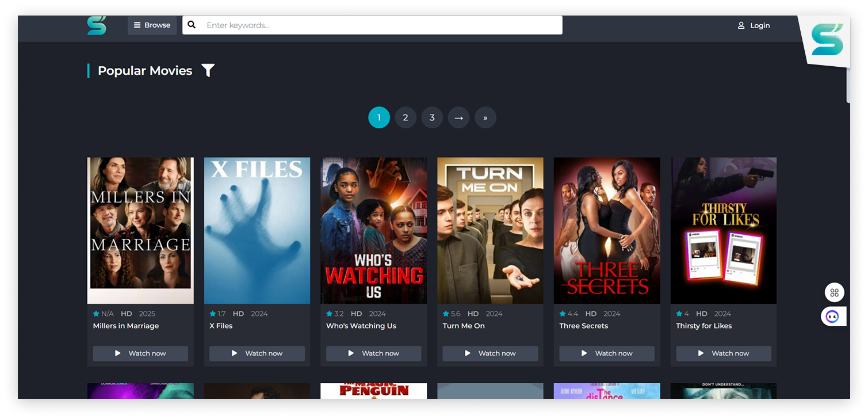Click the folded logo ribbon in the top-right corner
This screenshot has height=419, width=868.
(827, 41)
